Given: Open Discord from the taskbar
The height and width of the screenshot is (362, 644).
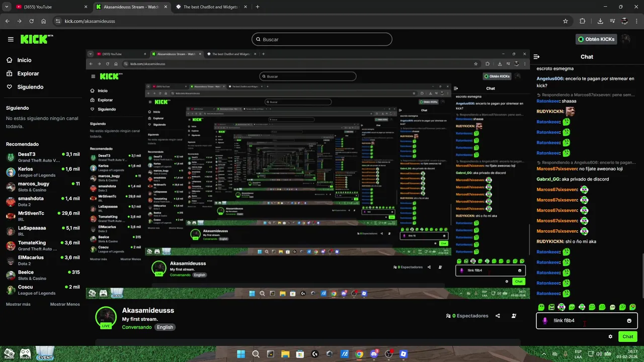Looking at the screenshot, I should click(374, 354).
